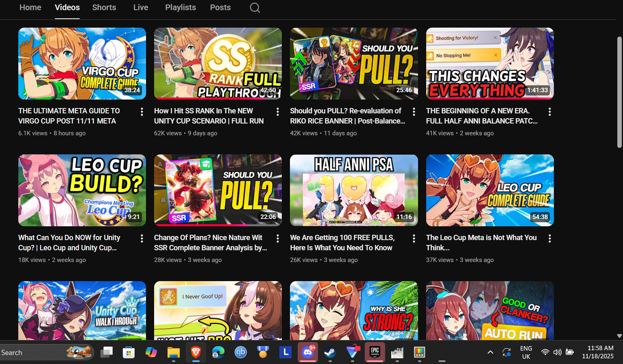Click the page vertical scrollbar thumb
The width and height of the screenshot is (623, 364).
pos(619,92)
